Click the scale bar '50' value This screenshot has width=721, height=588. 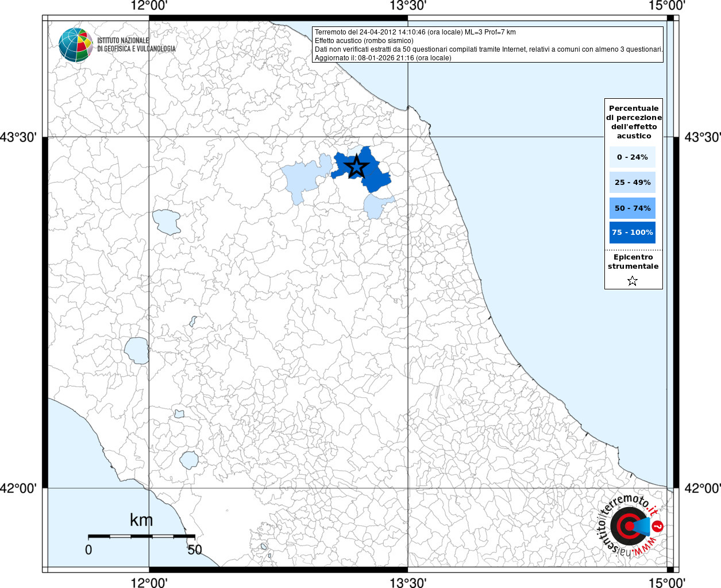click(195, 550)
